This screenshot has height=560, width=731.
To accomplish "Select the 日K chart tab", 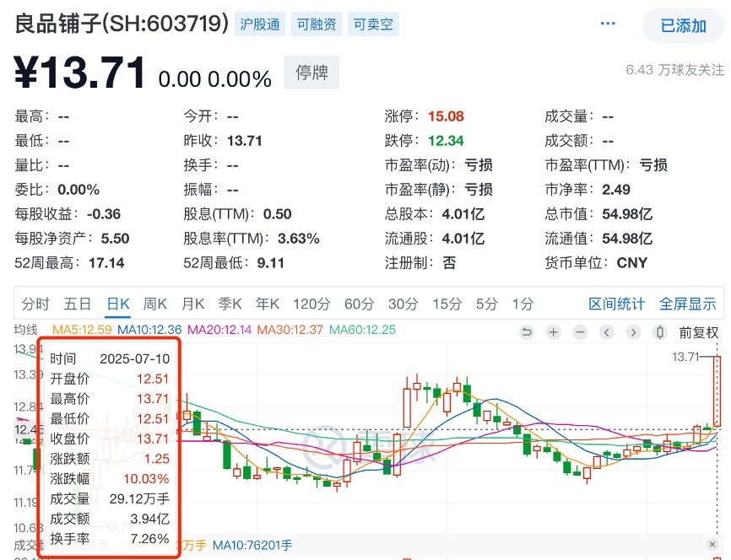I will (x=118, y=304).
